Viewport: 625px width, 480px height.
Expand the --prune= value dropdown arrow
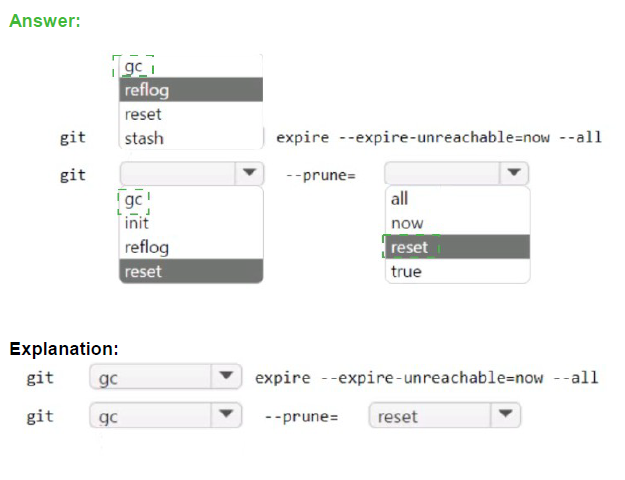tap(514, 174)
